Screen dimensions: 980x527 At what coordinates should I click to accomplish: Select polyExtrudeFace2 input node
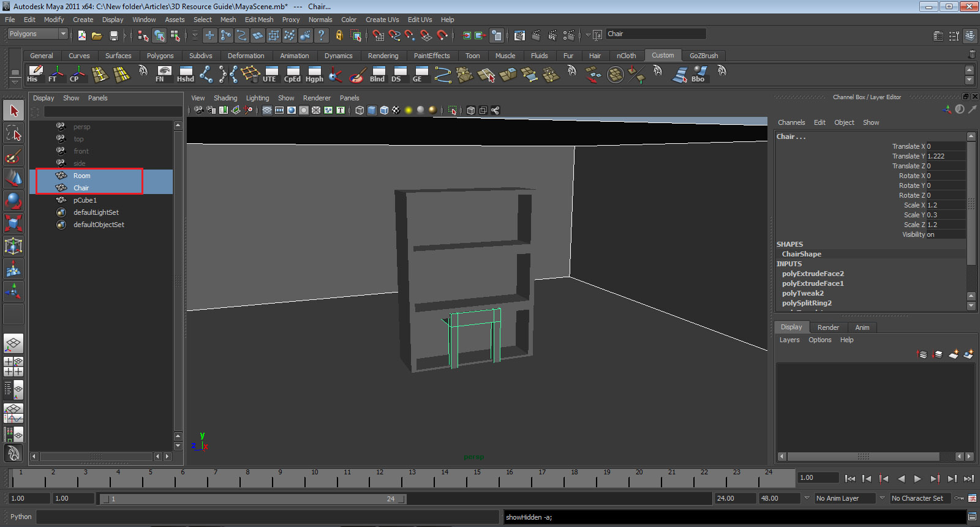(813, 274)
